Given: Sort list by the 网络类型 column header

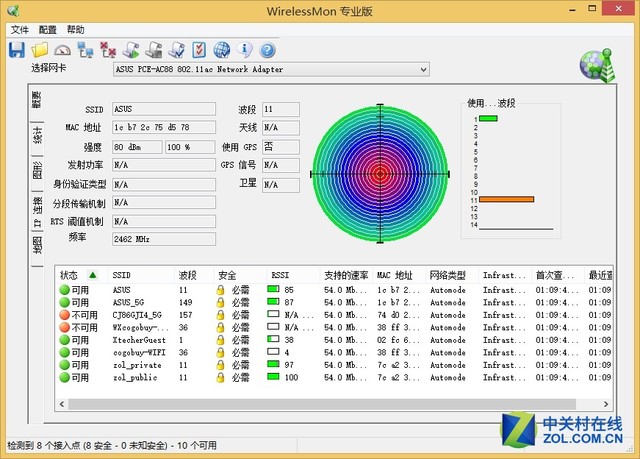Looking at the screenshot, I should tap(452, 275).
